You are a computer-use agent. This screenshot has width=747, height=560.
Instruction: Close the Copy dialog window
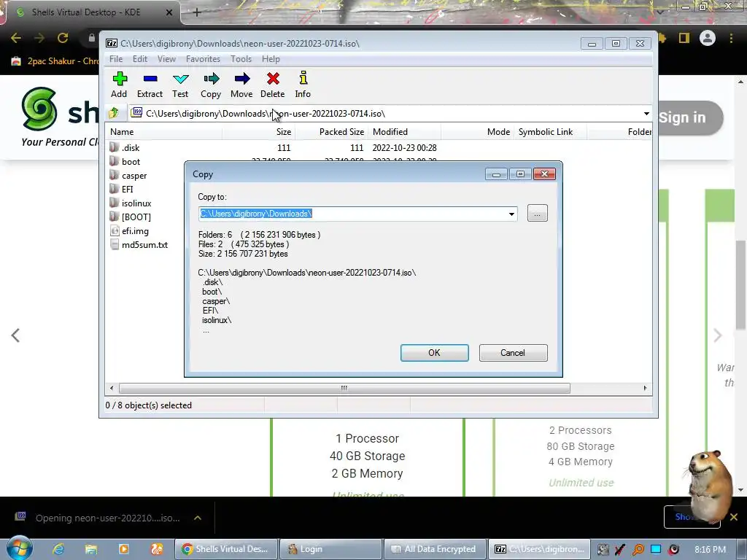pos(544,174)
